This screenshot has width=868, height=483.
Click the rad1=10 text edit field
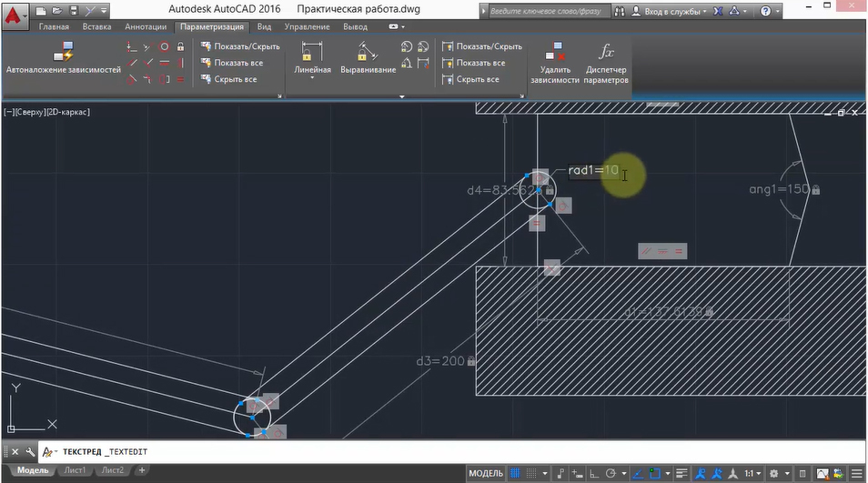point(593,170)
